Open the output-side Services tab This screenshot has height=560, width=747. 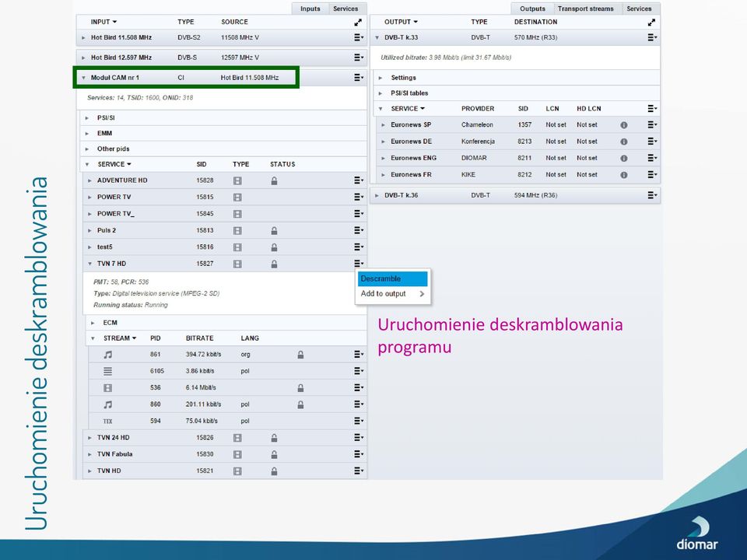click(639, 9)
